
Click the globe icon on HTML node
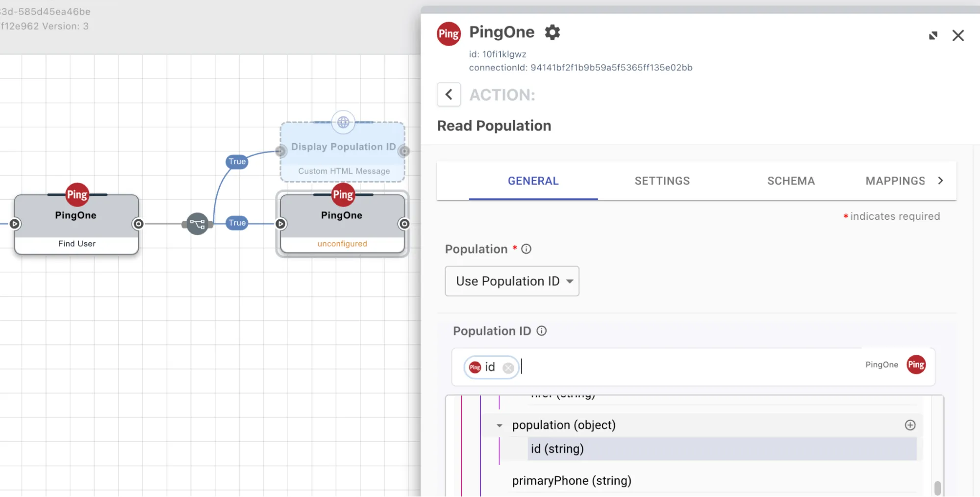[343, 122]
